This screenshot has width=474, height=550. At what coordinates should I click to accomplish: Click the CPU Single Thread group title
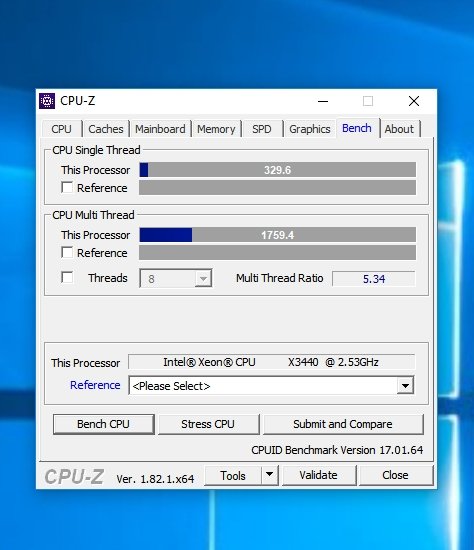pos(96,150)
